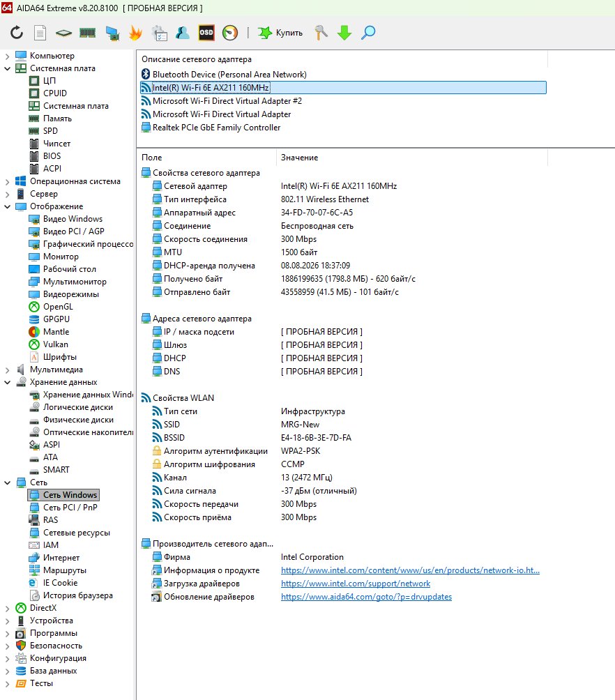Screen dimensions: 615x700
Task: Click the gauge SensorPanel icon
Action: tap(230, 33)
